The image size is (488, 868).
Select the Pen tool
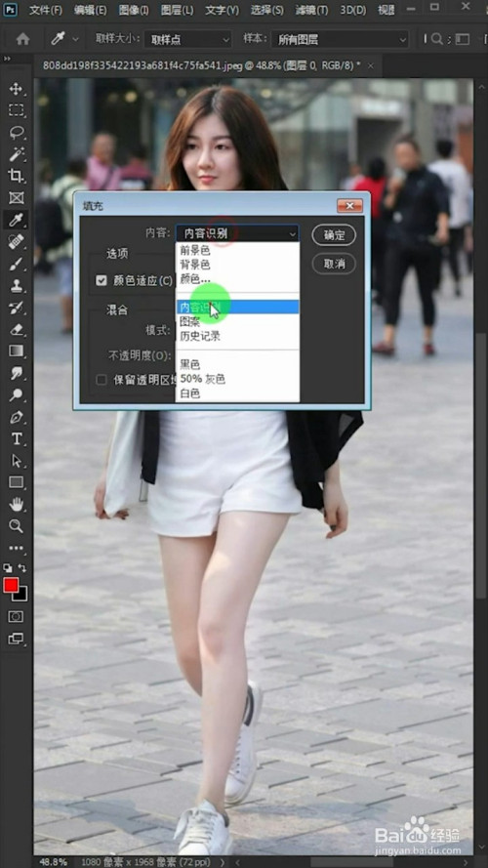[x=16, y=417]
